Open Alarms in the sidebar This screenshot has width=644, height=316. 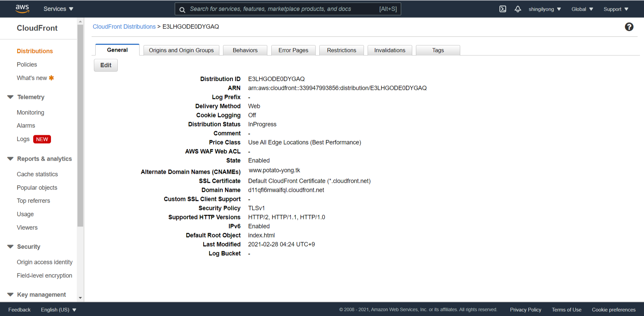pyautogui.click(x=26, y=125)
